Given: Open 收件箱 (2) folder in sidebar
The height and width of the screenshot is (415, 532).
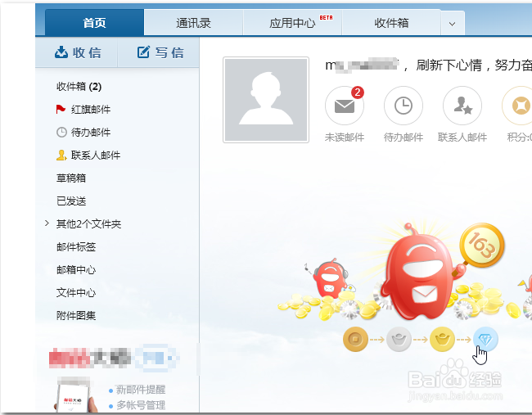Looking at the screenshot, I should click(x=79, y=87).
